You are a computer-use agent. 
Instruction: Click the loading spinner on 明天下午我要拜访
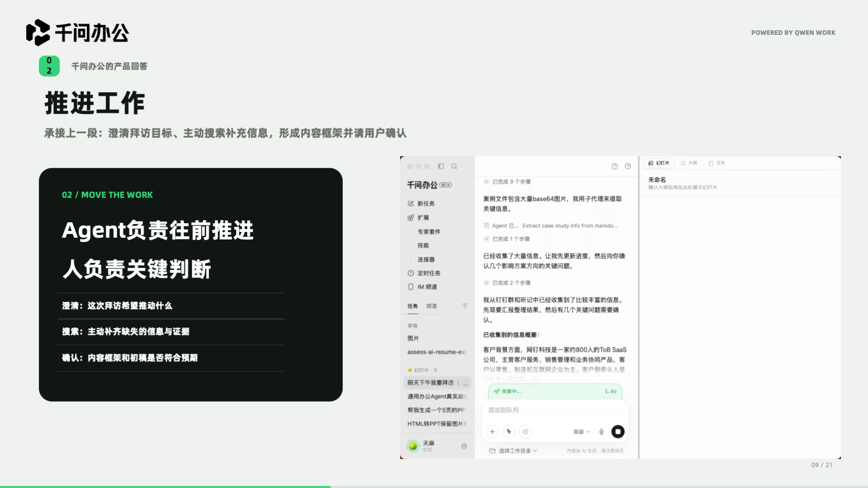[465, 383]
